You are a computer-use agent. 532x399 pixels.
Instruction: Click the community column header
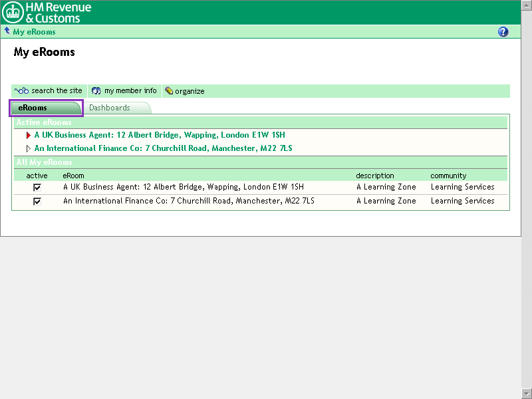[x=448, y=176]
